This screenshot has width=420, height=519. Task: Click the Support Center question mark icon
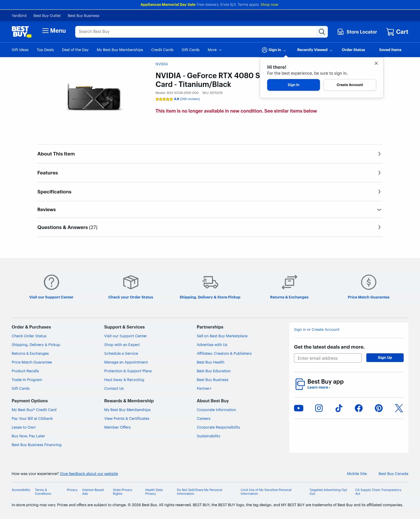pos(51,282)
